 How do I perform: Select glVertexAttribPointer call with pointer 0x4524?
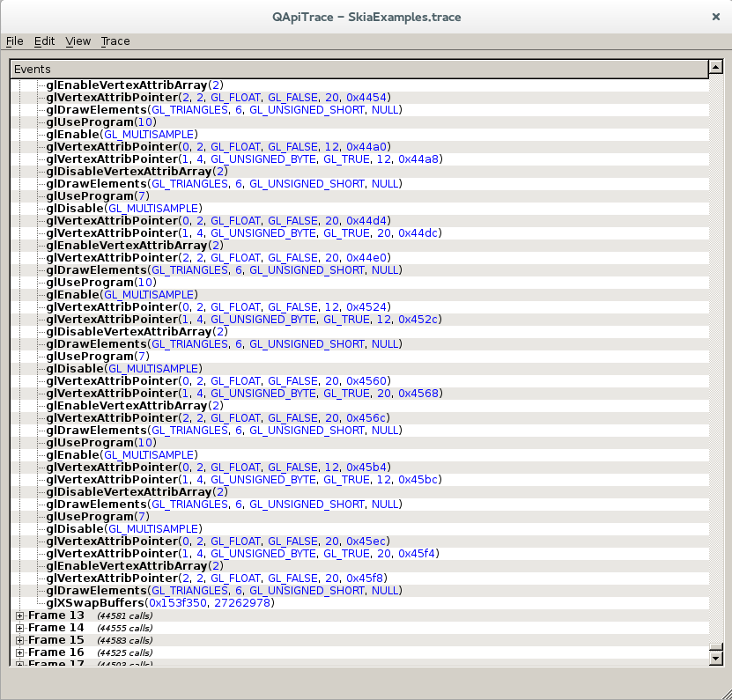pos(218,307)
